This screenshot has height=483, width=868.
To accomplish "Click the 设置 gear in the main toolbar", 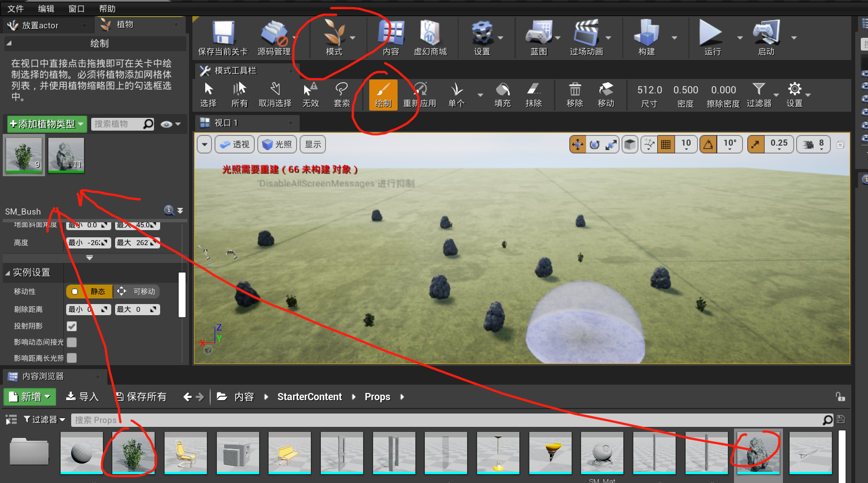I will pos(482,38).
